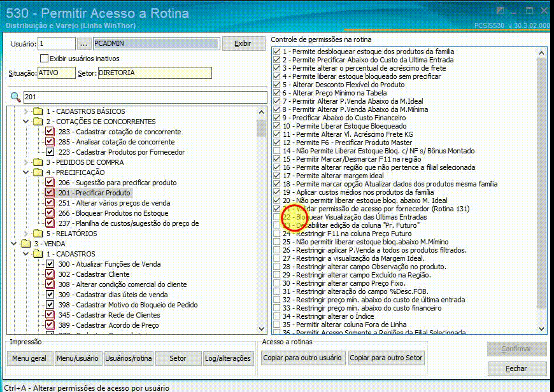
Task: Click Copiar para outro Setor
Action: coord(386,358)
